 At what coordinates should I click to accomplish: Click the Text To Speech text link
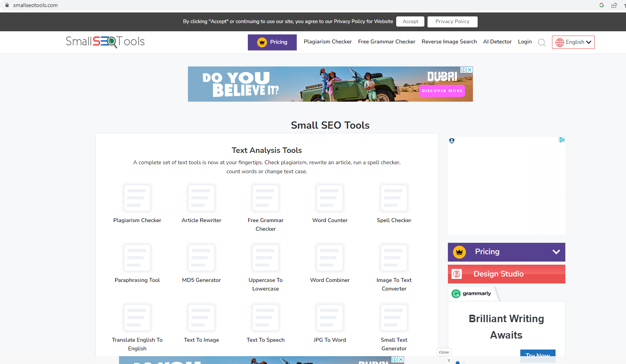265,340
